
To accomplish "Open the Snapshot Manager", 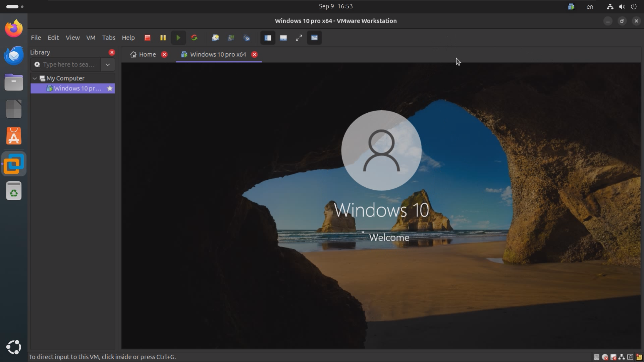I will (247, 38).
